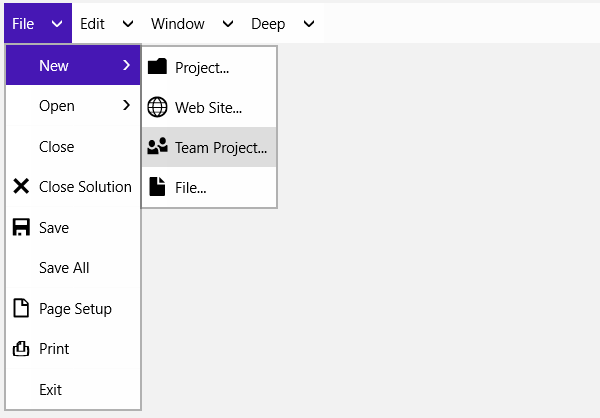Click the New submenu arrow

pos(126,65)
